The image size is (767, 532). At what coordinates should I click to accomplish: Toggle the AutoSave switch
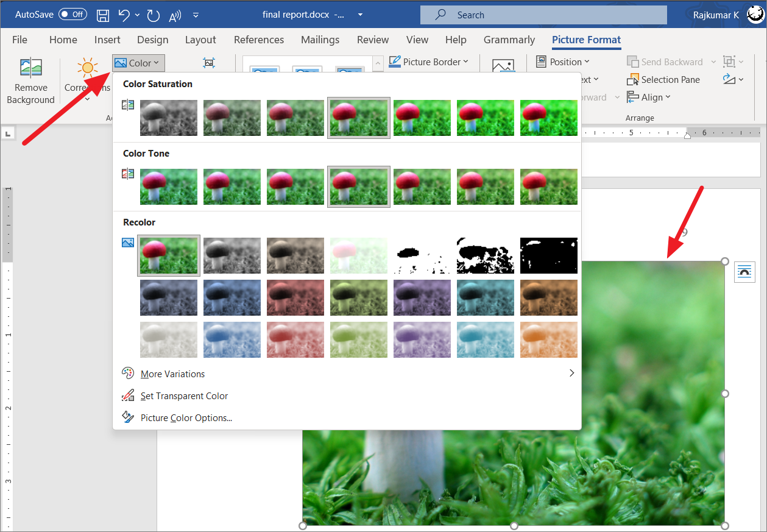[72, 14]
